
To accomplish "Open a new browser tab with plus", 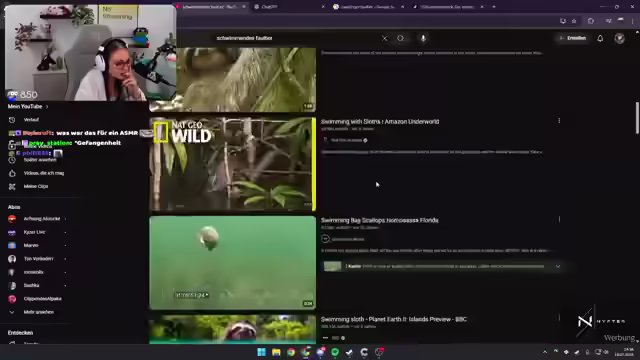I will tap(494, 7).
